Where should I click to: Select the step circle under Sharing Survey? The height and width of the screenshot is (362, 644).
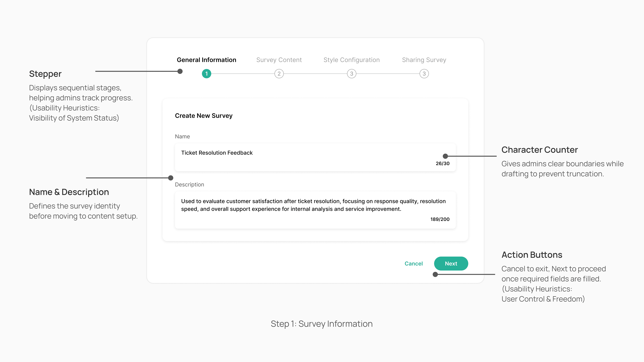[x=424, y=74]
